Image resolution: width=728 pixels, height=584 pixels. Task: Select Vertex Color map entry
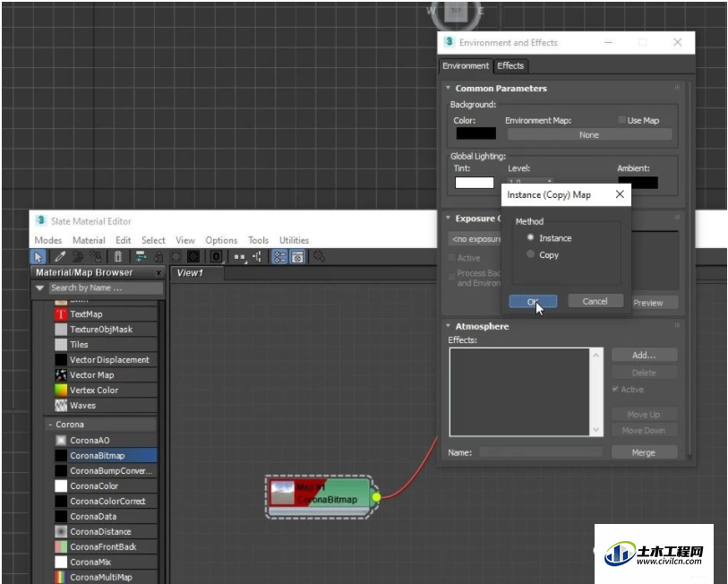(x=106, y=391)
